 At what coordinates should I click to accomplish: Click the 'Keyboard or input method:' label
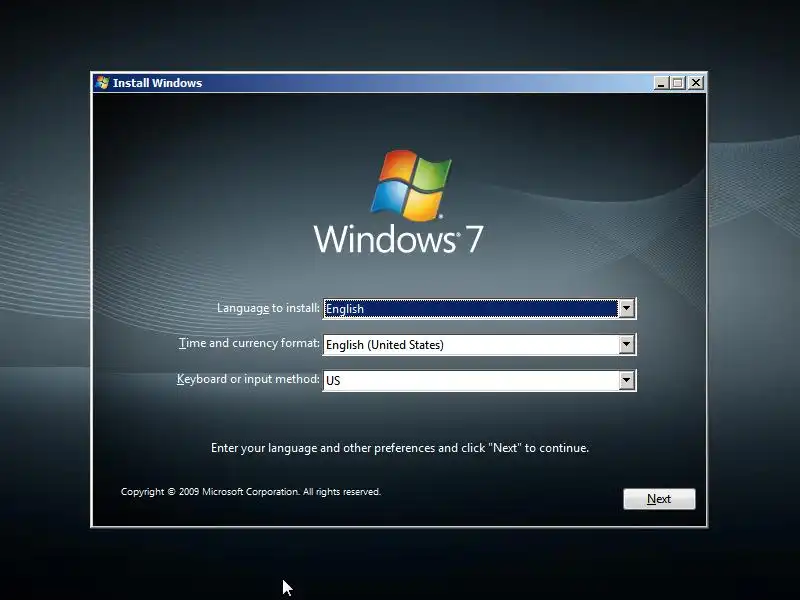(x=248, y=379)
